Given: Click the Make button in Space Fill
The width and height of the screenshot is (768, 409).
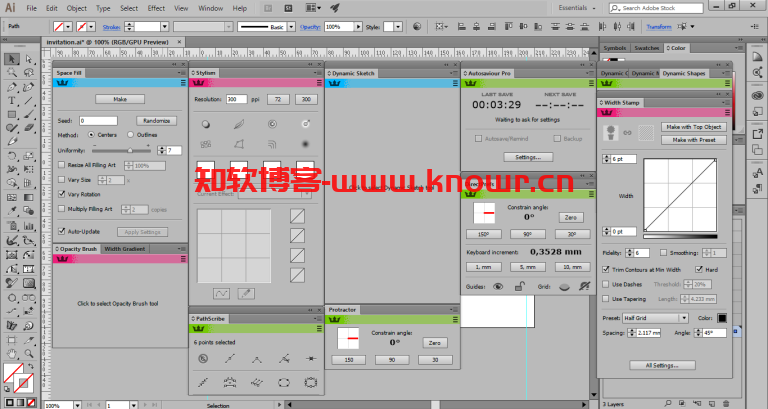Looking at the screenshot, I should pyautogui.click(x=120, y=99).
